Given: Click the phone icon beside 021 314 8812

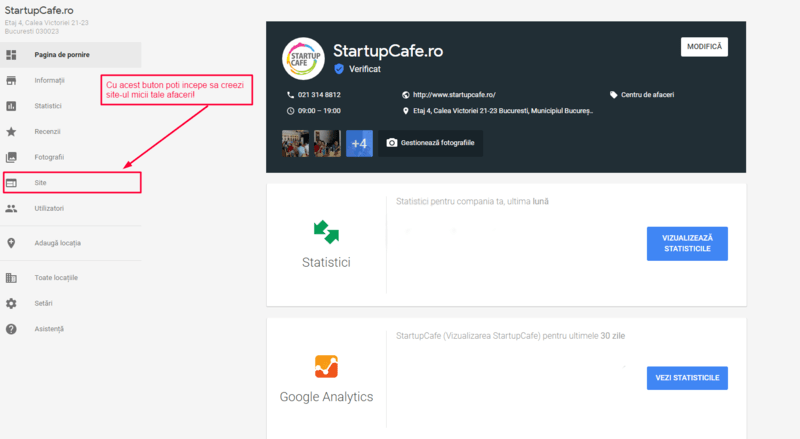Looking at the screenshot, I should click(x=290, y=95).
